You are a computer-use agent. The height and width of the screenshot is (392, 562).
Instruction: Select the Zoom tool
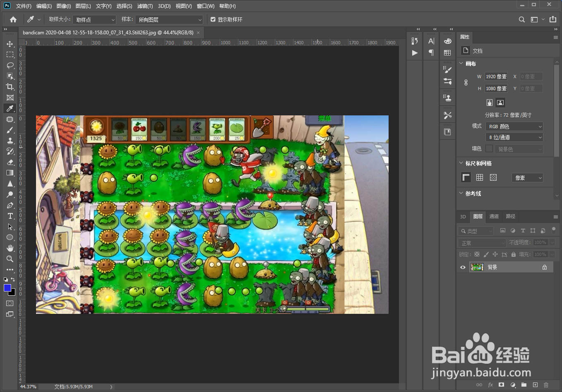[x=10, y=259]
